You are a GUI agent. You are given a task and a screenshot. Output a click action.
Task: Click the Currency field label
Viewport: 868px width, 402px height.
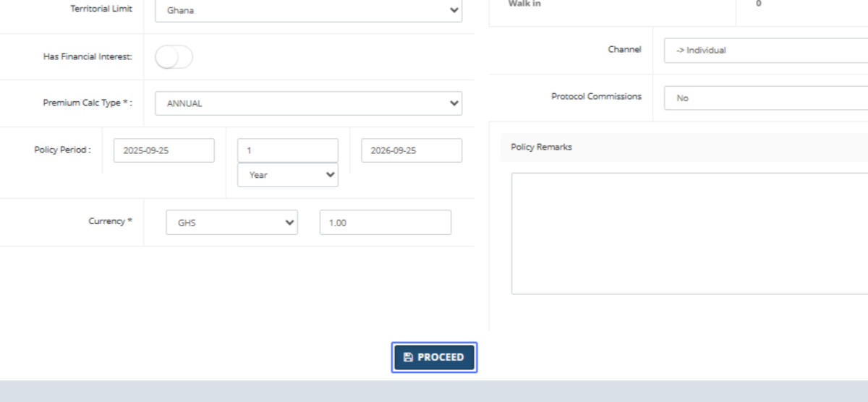click(110, 221)
